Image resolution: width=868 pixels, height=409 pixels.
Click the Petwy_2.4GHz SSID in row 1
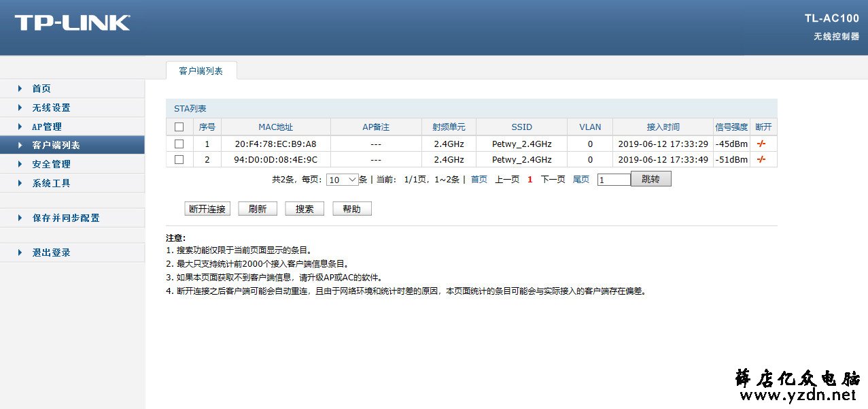(x=522, y=144)
